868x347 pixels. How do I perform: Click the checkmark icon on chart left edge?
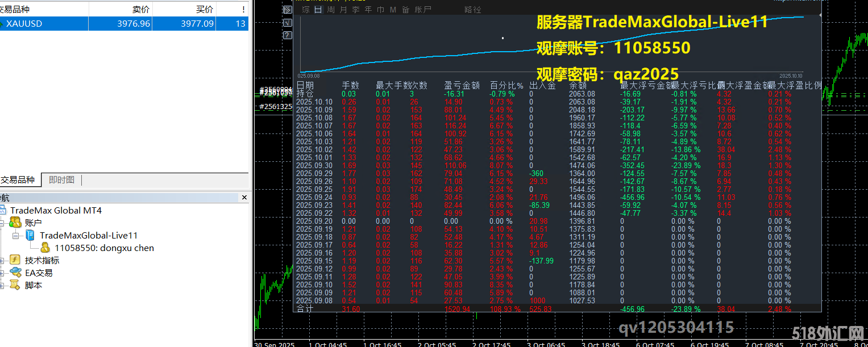[287, 22]
